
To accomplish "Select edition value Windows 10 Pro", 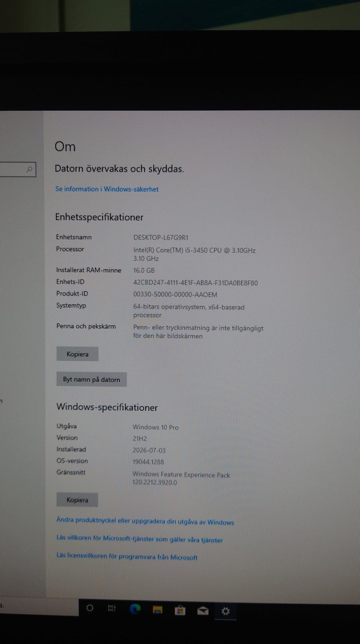I will click(156, 427).
